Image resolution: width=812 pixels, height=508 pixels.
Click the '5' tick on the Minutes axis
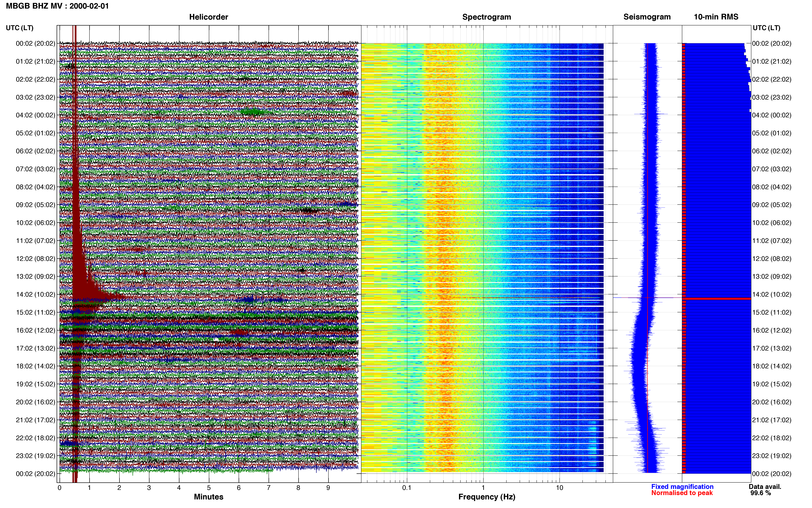[x=209, y=488]
